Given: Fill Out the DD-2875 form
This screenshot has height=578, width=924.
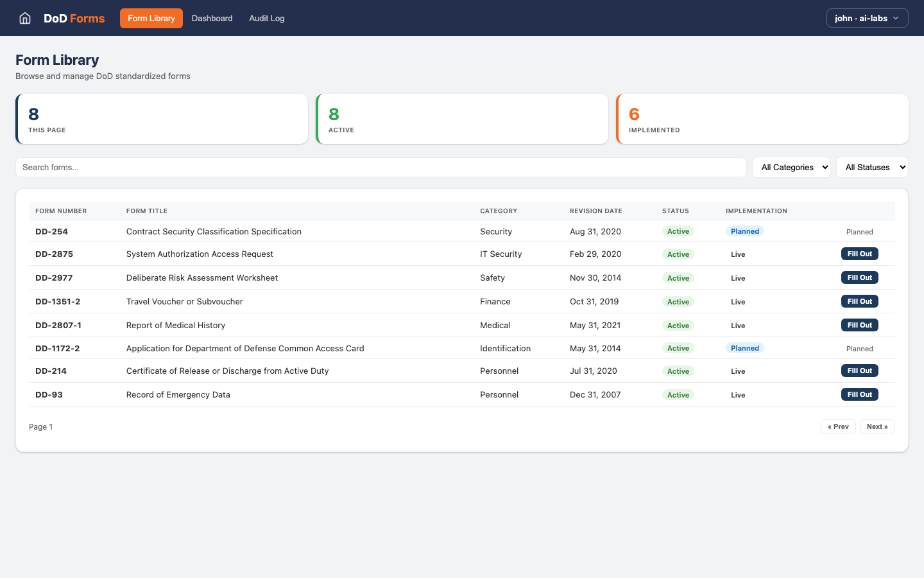Looking at the screenshot, I should [x=859, y=254].
